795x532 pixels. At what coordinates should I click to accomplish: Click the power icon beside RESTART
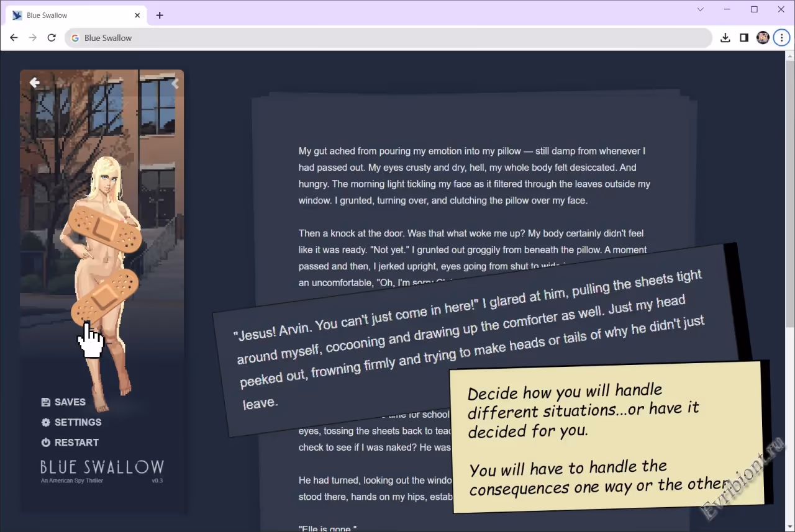[45, 443]
